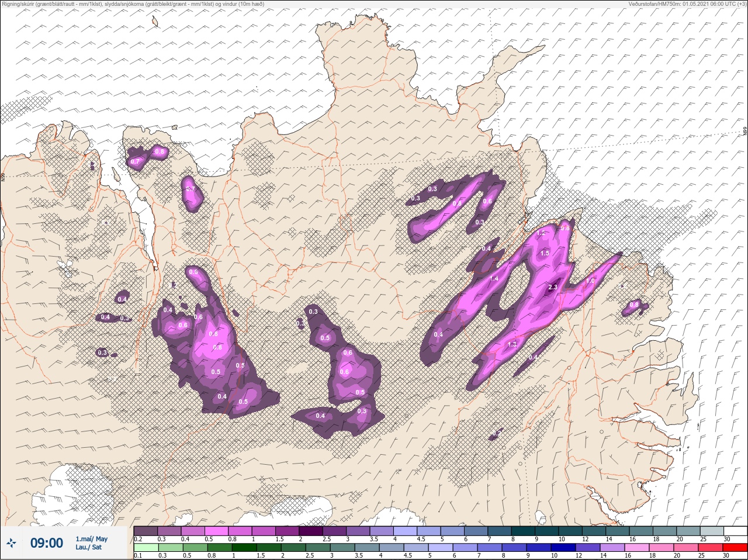
Task: Click the '0.1' label in lower legend
Action: (138, 555)
